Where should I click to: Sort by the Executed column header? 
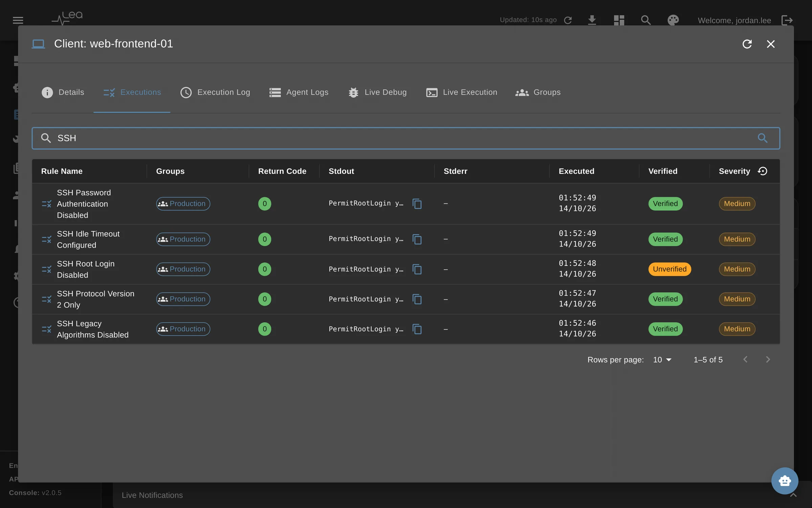[x=577, y=171]
